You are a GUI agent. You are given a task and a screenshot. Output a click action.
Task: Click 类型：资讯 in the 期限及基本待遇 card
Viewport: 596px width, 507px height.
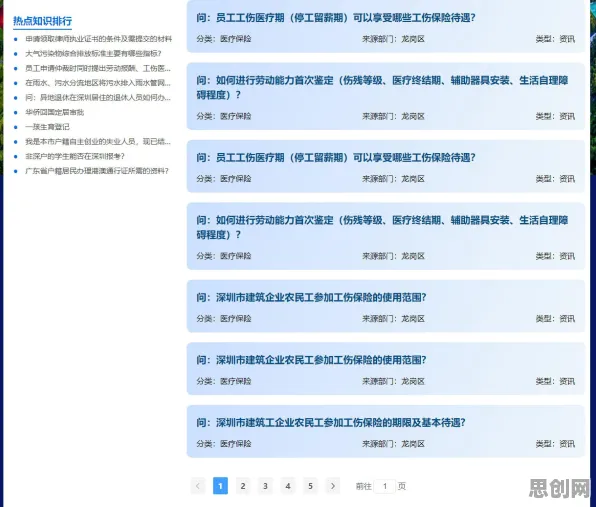pos(555,444)
